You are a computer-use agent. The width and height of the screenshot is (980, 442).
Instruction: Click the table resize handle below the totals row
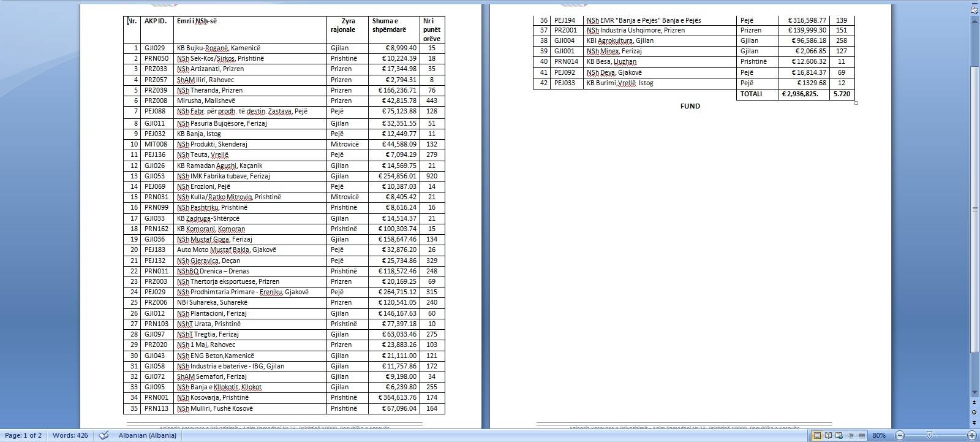856,103
